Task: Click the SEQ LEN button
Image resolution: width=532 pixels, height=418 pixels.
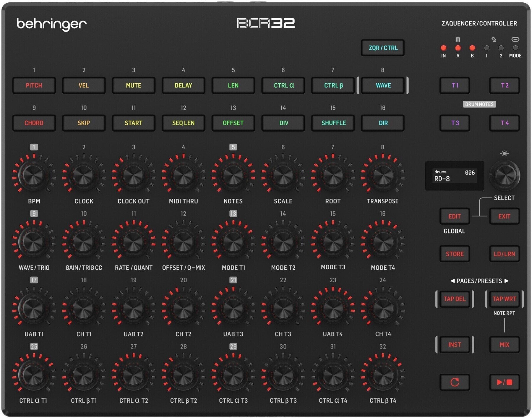Action: (x=183, y=123)
